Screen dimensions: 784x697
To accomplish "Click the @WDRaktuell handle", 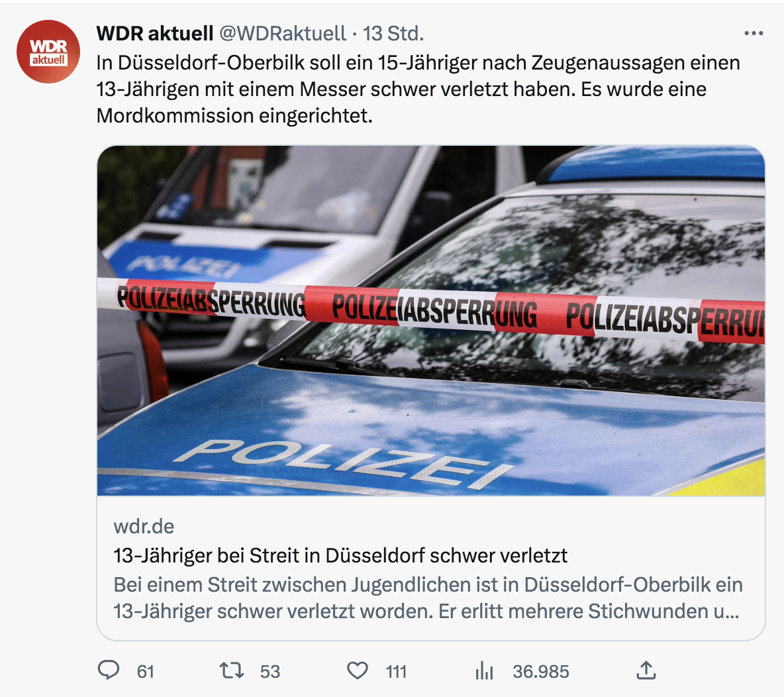I will 283,34.
